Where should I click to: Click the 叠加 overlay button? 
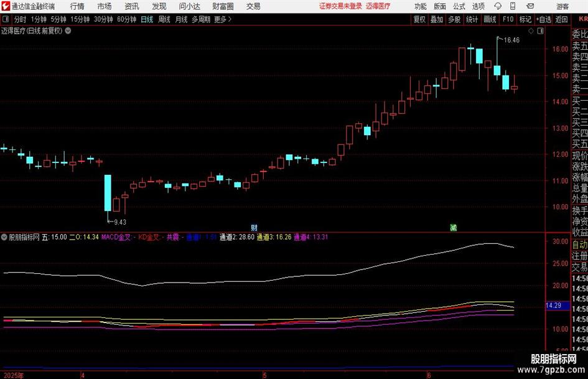click(437, 19)
